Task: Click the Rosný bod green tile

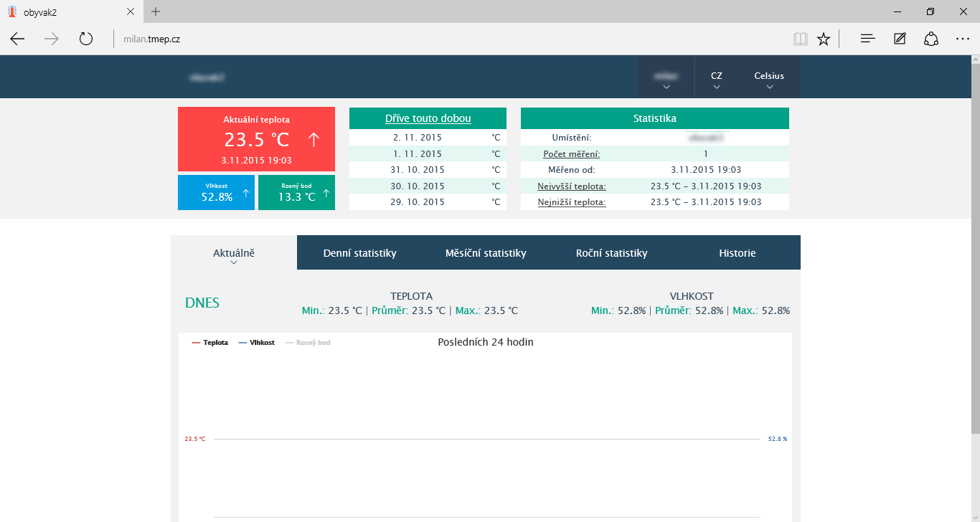Action: pos(296,192)
